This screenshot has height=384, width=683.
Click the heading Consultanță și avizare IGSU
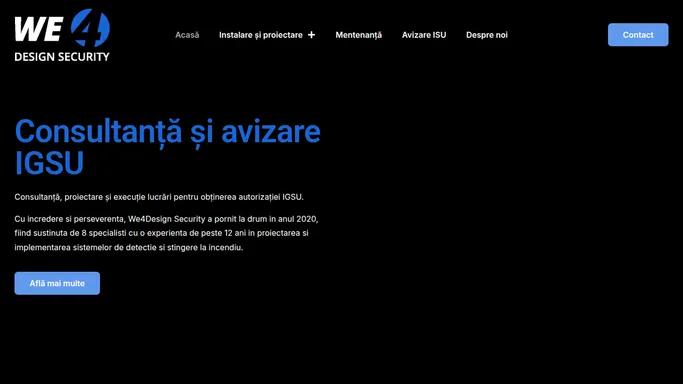click(168, 147)
